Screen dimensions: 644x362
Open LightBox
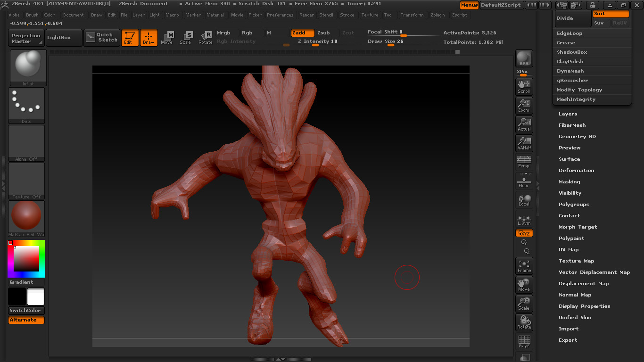point(64,38)
